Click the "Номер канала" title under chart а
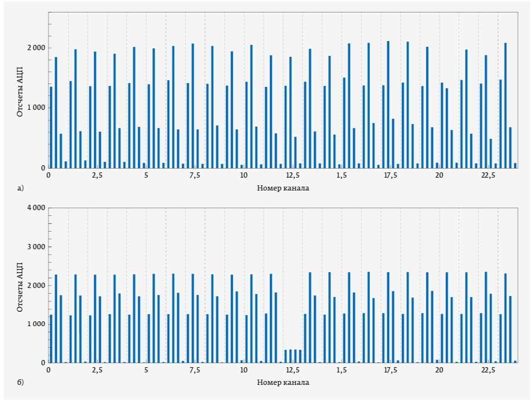Viewport: 532px width, 403px height. 283,188
